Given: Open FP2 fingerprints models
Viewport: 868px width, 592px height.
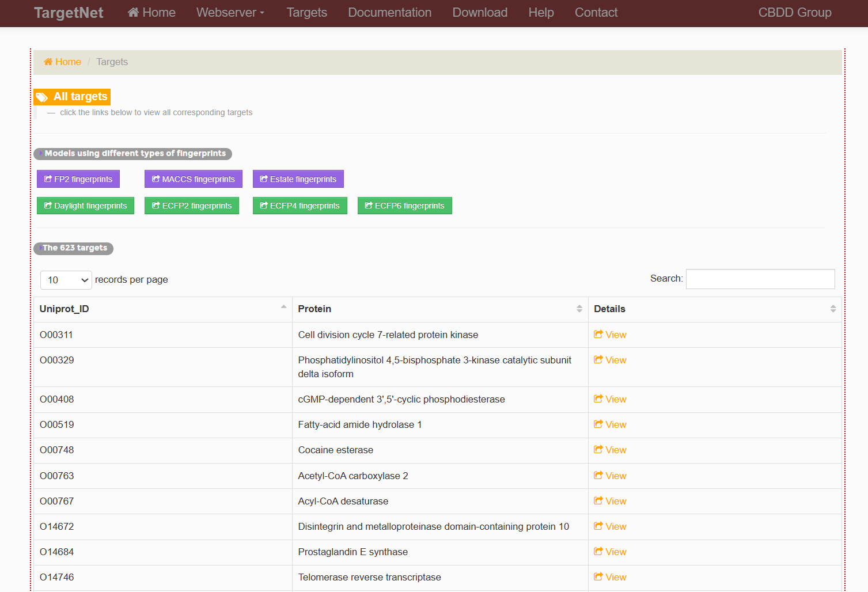Looking at the screenshot, I should coord(78,179).
